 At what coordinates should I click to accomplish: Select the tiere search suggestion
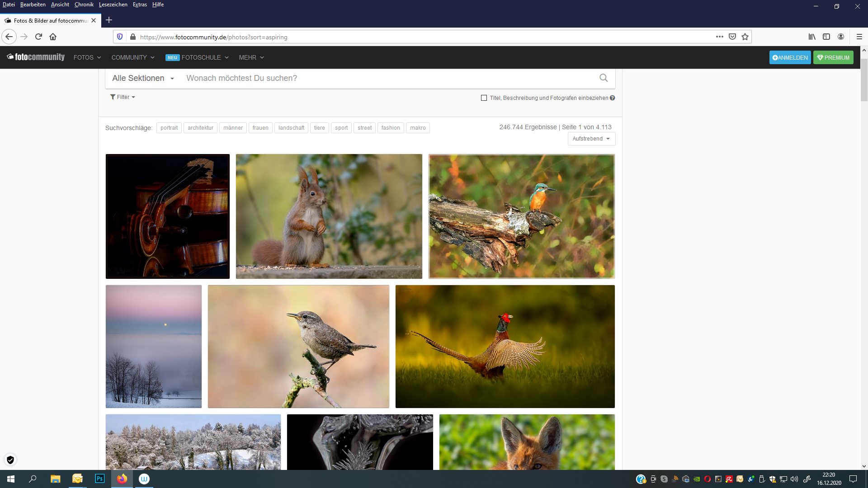pyautogui.click(x=319, y=128)
